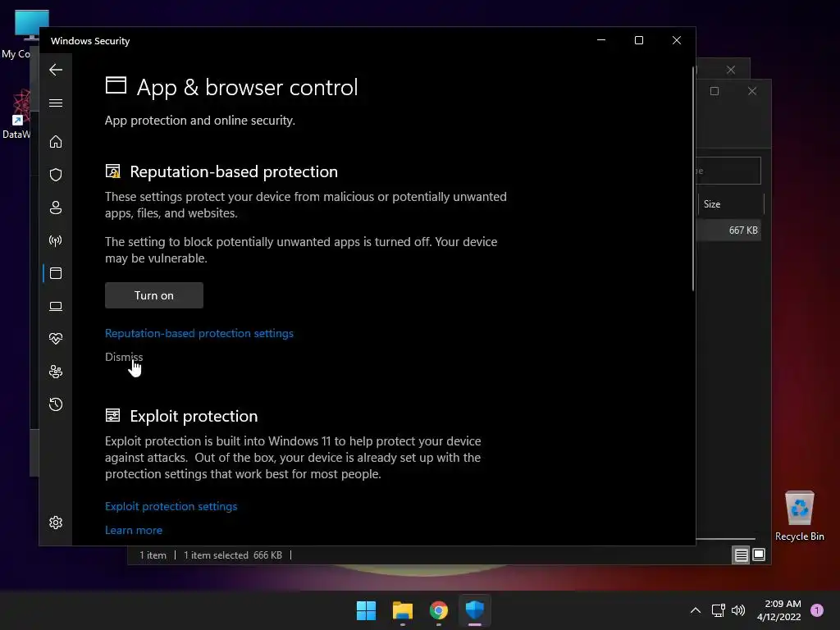
Task: Click Windows Security taskbar shield icon
Action: click(x=475, y=610)
